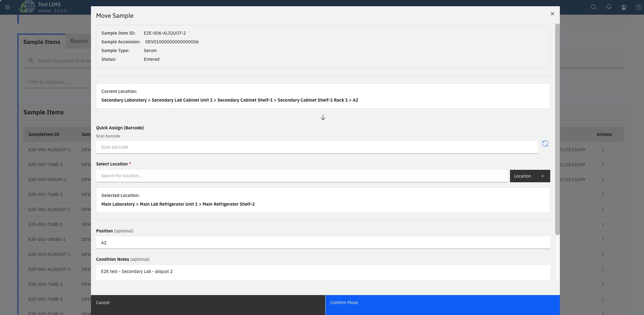Open actions menu for E2E-009-SERUM-1
The image size is (644, 315).
(x=603, y=179)
